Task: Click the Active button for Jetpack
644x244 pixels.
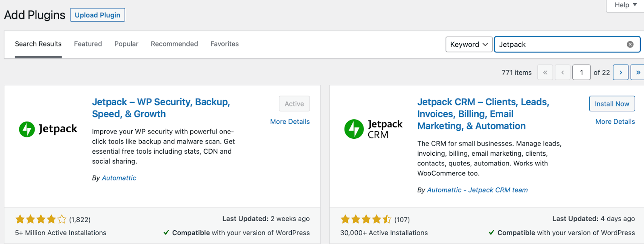Action: click(x=294, y=104)
